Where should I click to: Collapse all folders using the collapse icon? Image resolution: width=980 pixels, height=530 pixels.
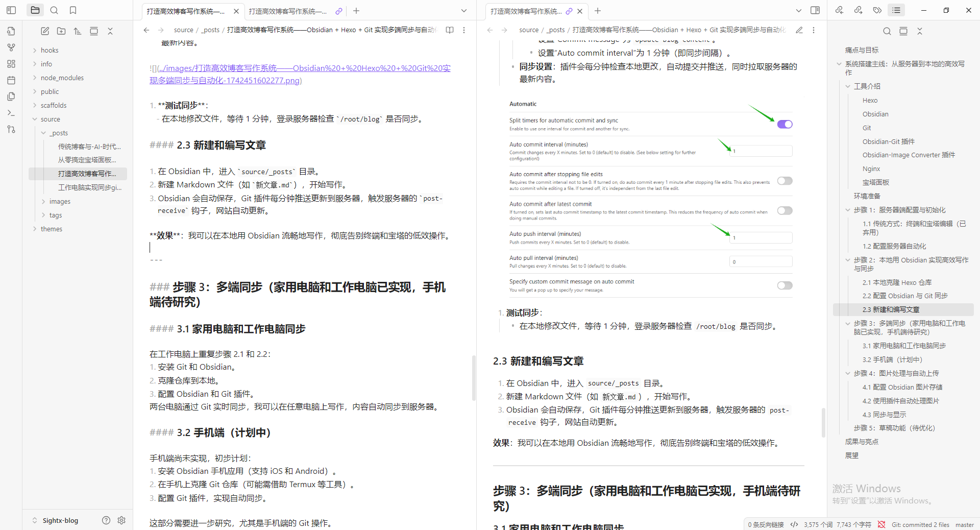pyautogui.click(x=110, y=31)
